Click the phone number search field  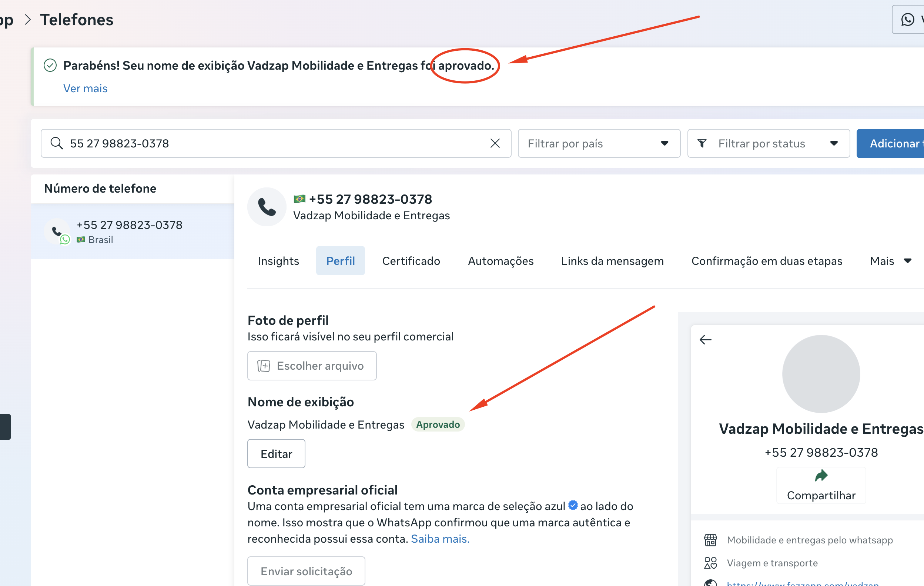[269, 143]
